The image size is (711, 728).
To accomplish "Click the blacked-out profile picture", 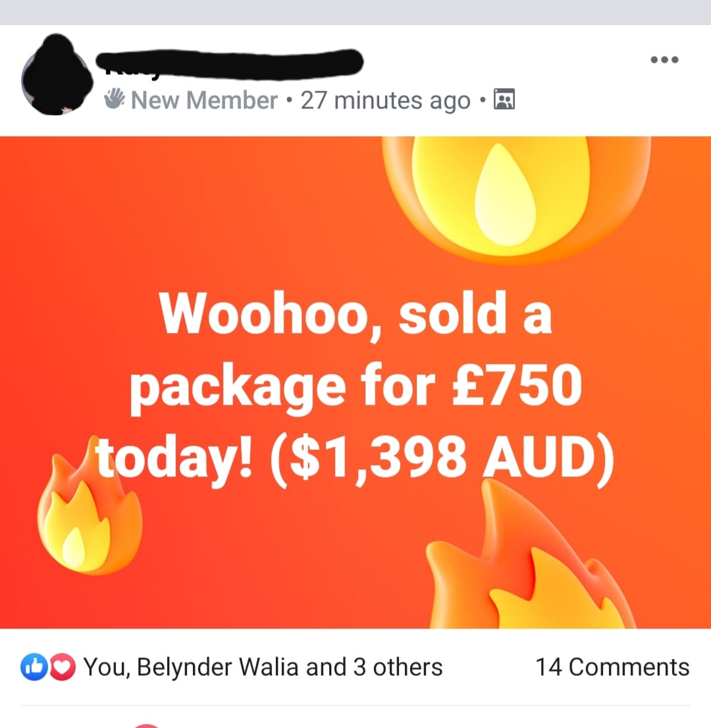I will 57,74.
